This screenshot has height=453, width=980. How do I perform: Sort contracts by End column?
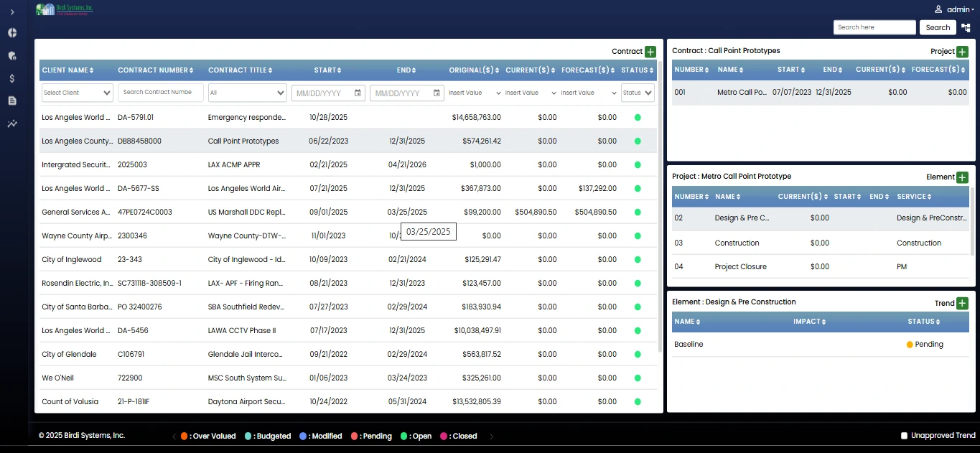(x=406, y=70)
